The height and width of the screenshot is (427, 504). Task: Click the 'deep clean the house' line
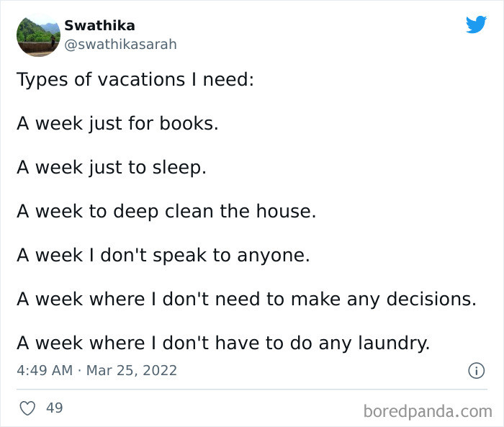(166, 212)
